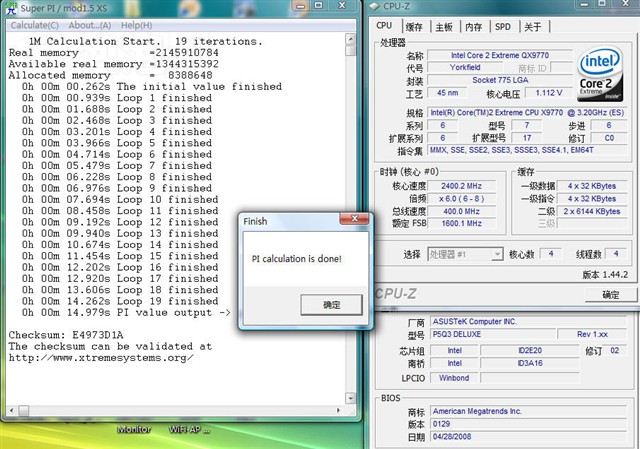Switch to the 内存 tab in CPU-Z
The height and width of the screenshot is (449, 640).
473,27
